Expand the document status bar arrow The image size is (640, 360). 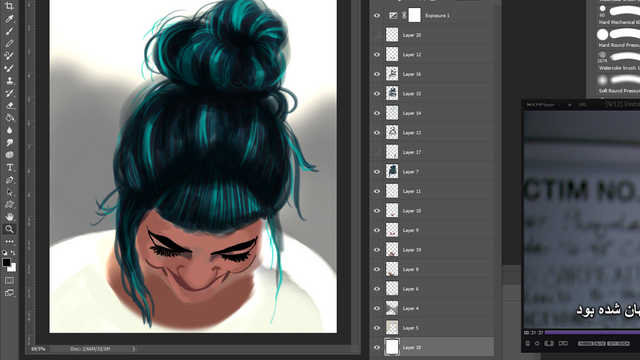pyautogui.click(x=133, y=349)
